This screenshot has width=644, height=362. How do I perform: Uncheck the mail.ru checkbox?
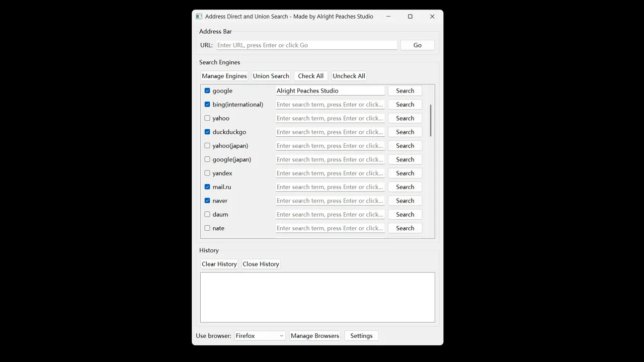pos(207,187)
